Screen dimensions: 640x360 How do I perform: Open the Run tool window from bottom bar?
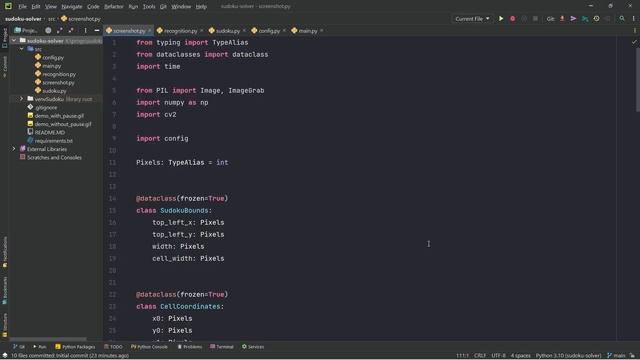39,347
